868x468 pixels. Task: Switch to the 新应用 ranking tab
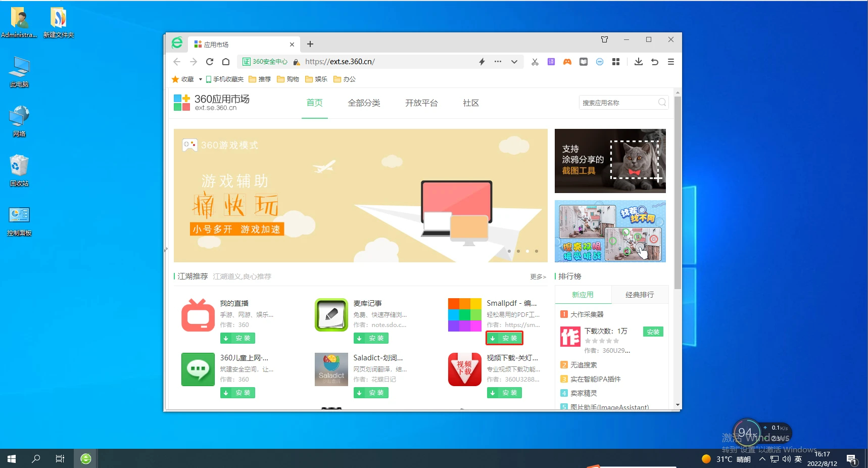coord(583,295)
